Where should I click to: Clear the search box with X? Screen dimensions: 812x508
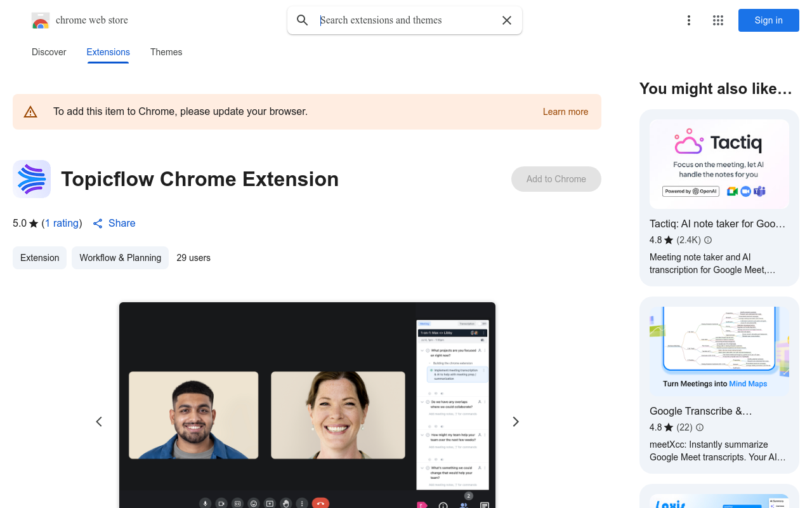pyautogui.click(x=507, y=20)
